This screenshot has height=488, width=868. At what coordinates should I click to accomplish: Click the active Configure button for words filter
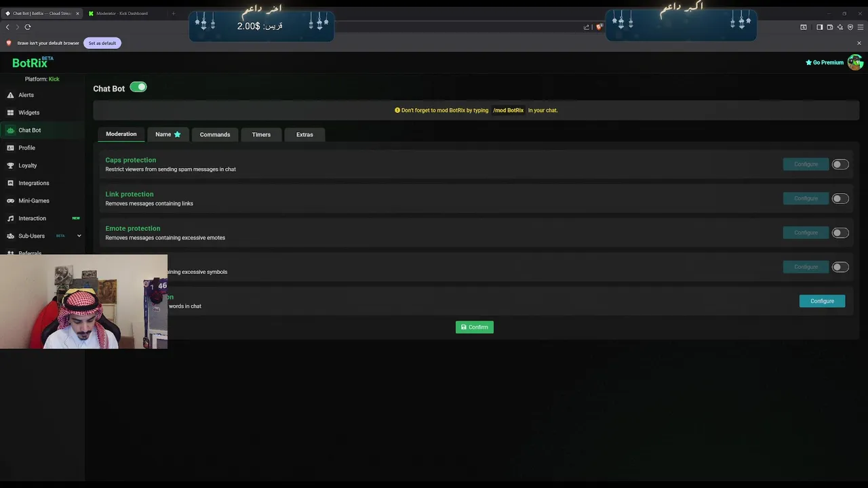point(822,301)
